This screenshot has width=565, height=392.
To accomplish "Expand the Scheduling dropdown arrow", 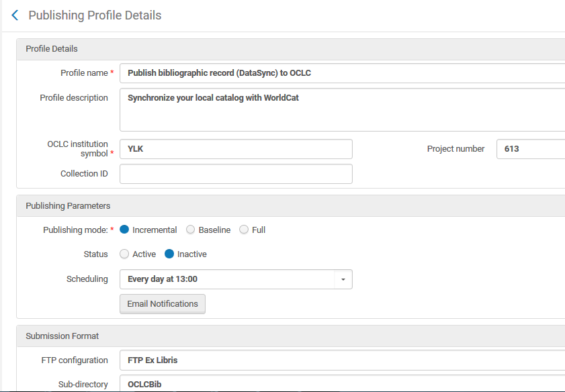I will click(x=343, y=279).
